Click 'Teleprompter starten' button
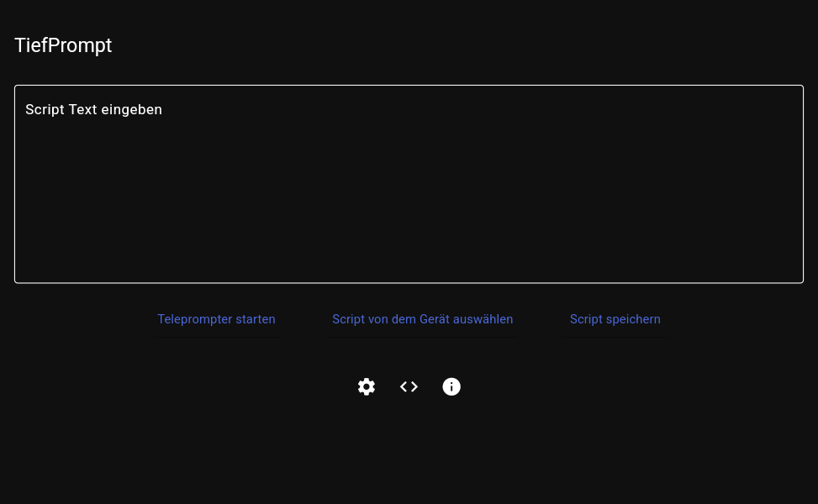The width and height of the screenshot is (818, 504). (x=216, y=319)
